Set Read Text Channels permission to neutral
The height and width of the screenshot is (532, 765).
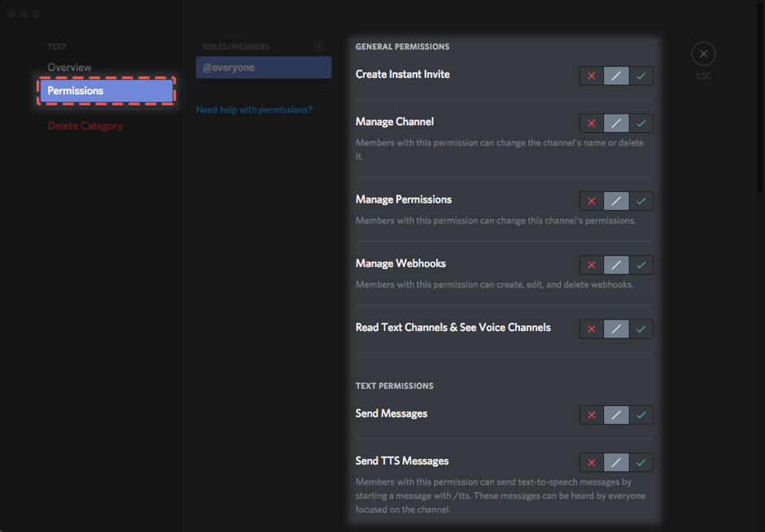[x=616, y=329]
